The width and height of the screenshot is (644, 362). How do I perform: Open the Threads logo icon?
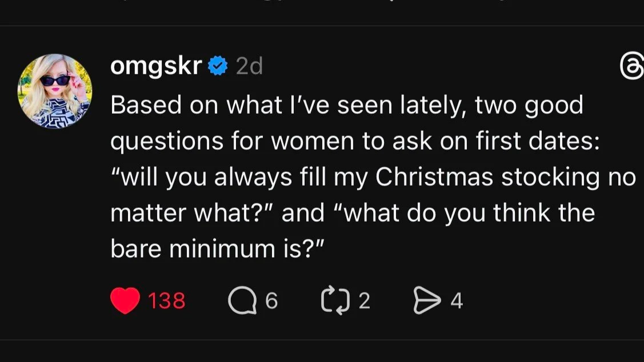click(632, 68)
